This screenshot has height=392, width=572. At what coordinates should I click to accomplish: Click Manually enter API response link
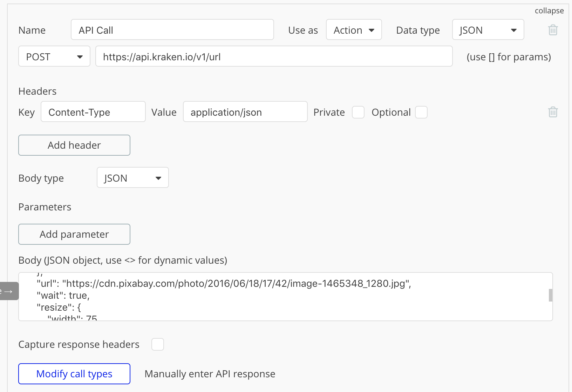[210, 374]
